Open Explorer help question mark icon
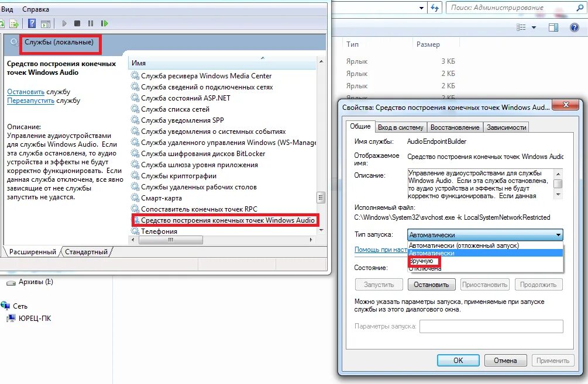This screenshot has height=384, width=588. [x=574, y=27]
